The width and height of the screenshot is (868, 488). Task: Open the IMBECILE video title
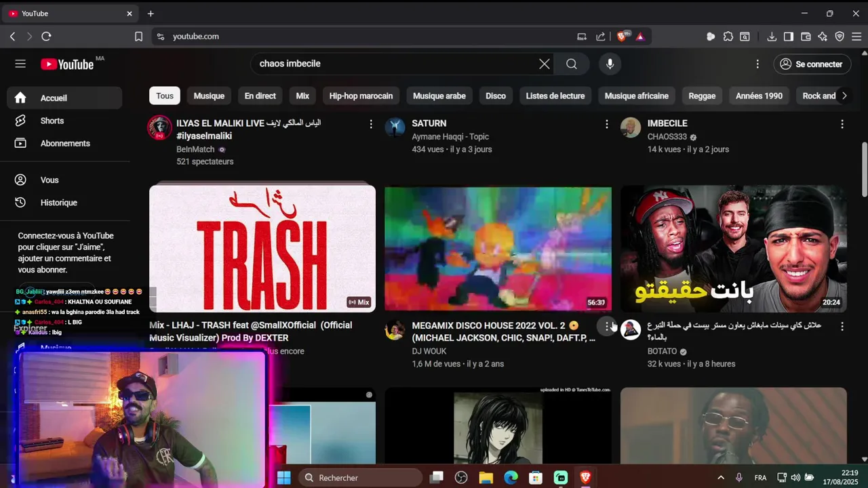point(667,123)
